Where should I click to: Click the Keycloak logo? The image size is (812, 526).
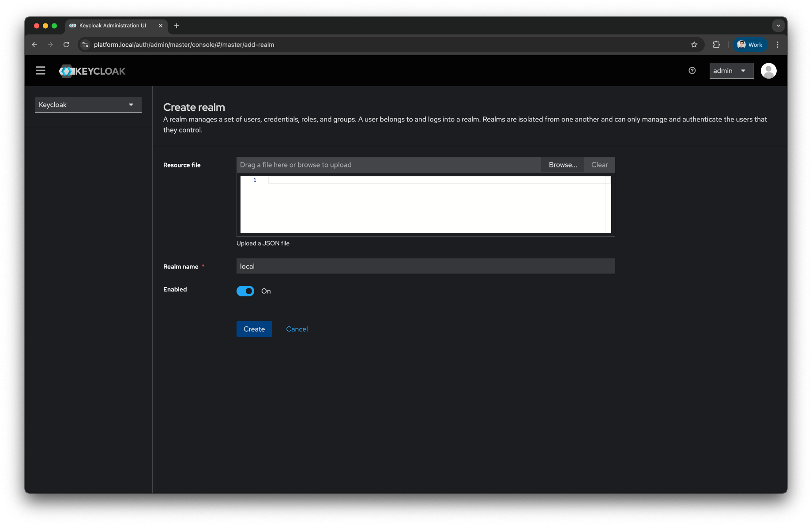(92, 71)
